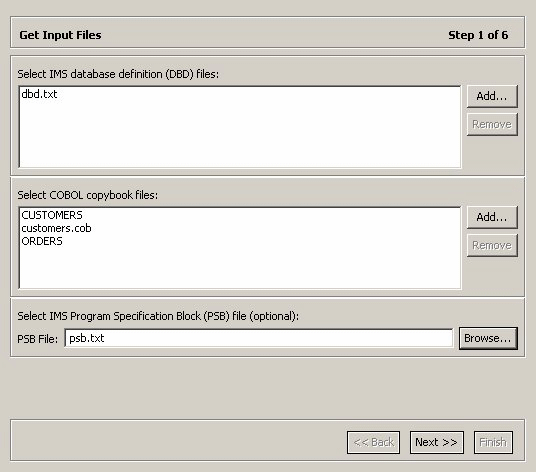Click the << Back button
This screenshot has width=536, height=472.
coord(373,442)
